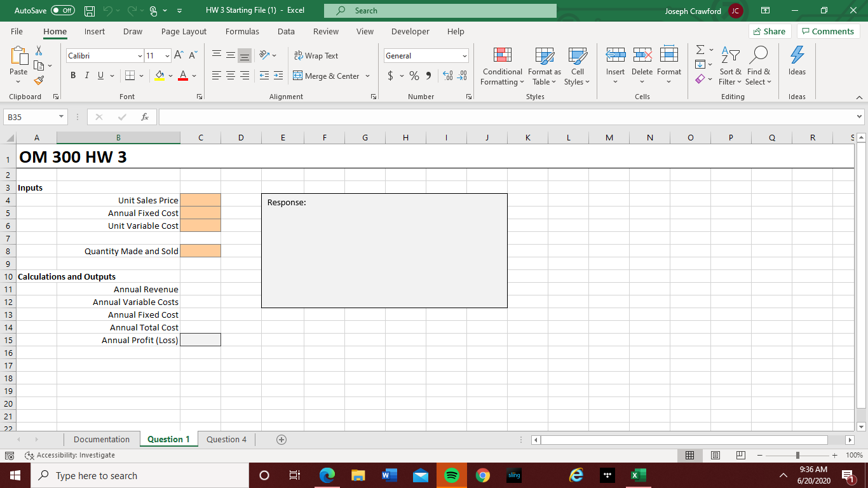The height and width of the screenshot is (488, 868).
Task: Expand the Name Box dropdown arrow
Action: (60, 118)
